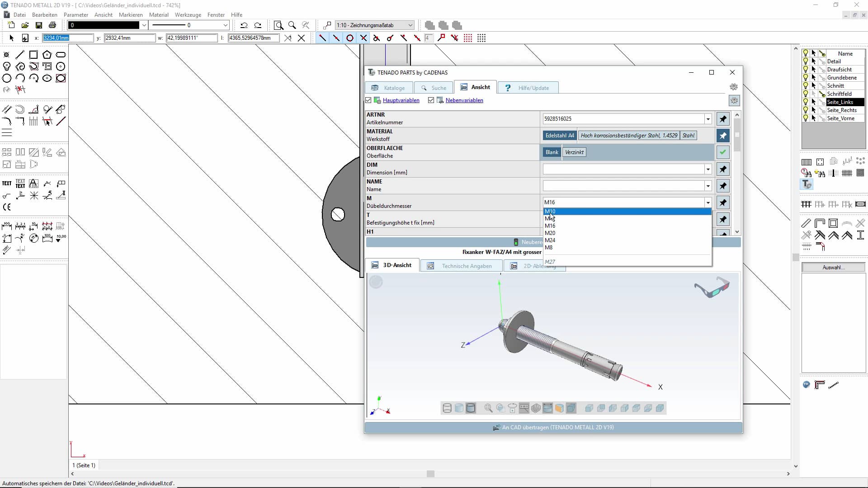Click the red dotted grid snap icon
This screenshot has width=868, height=488.
[468, 38]
